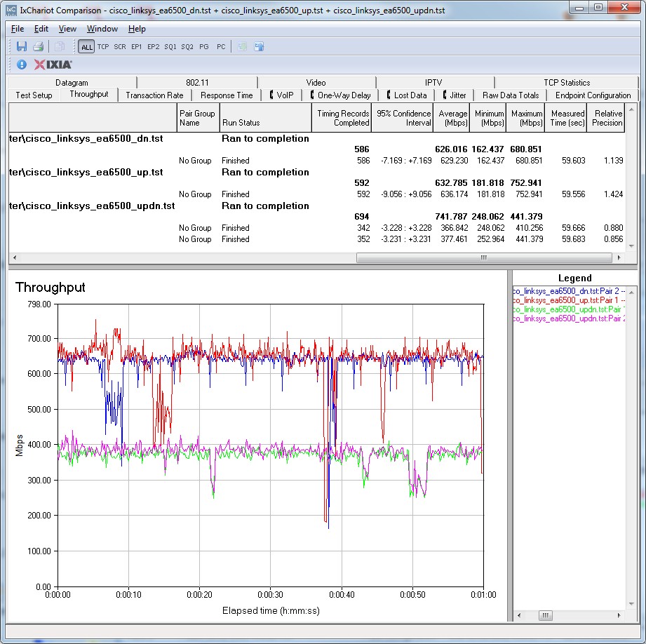Select the EP1 filter toolbar button
The width and height of the screenshot is (646, 644).
click(x=136, y=46)
